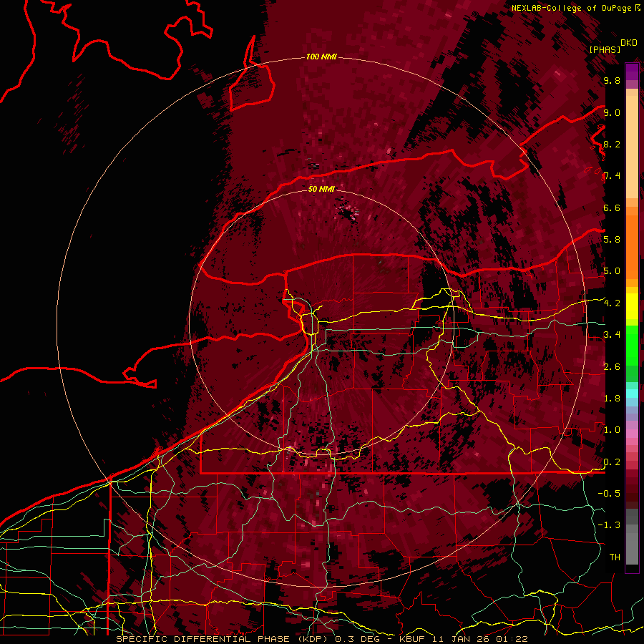This screenshot has height=644, width=644.
Task: Click the 5.8 value on color scale
Action: (x=612, y=240)
